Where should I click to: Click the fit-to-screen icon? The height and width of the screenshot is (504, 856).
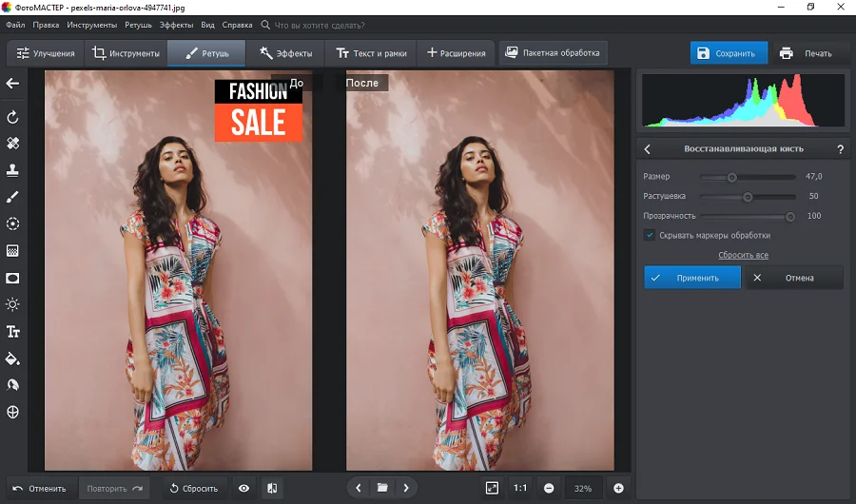pyautogui.click(x=492, y=488)
